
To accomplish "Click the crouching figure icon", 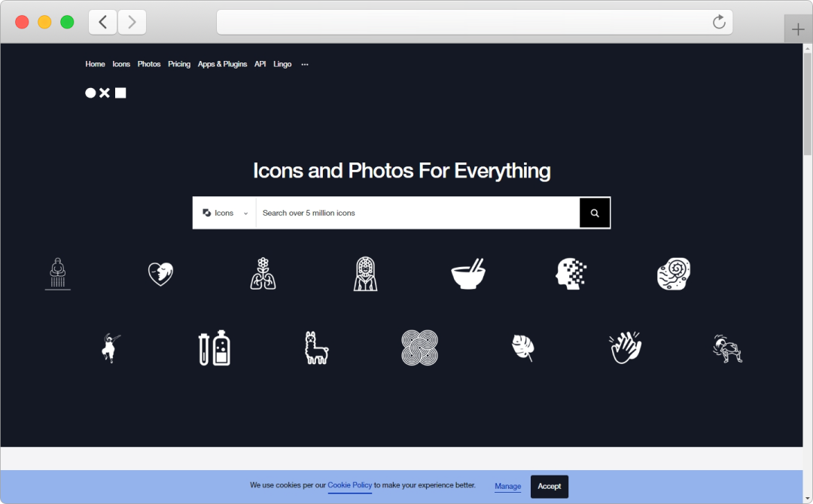I will coord(727,348).
